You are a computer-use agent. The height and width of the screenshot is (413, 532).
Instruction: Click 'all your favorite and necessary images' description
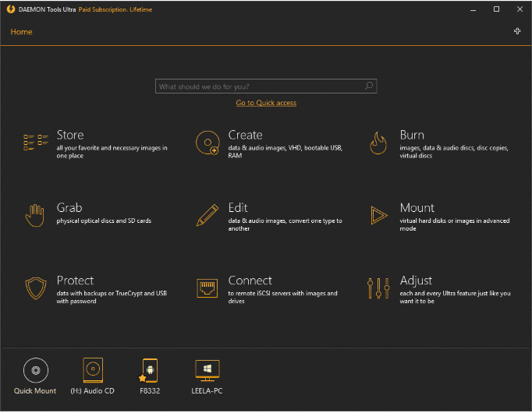pos(112,152)
